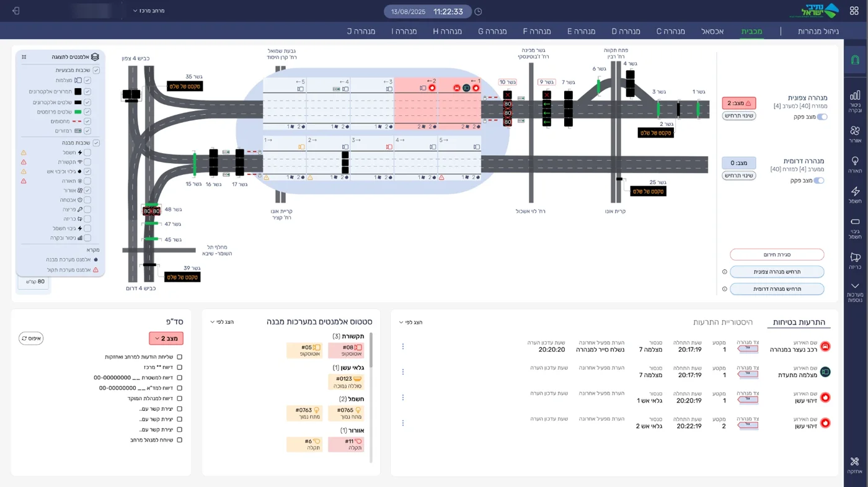Click info icon beside תרחיש מנהרה דרומית
This screenshot has width=868, height=487.
point(724,289)
